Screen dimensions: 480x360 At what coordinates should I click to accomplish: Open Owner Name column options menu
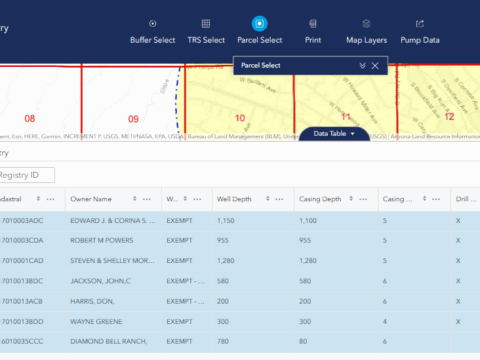pyautogui.click(x=147, y=199)
